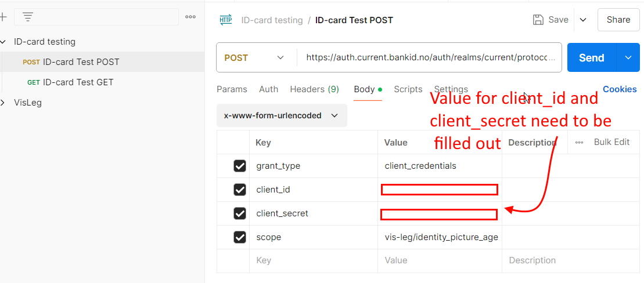Viewport: 644px width, 283px height.
Task: Switch to the Params tab
Action: point(232,89)
